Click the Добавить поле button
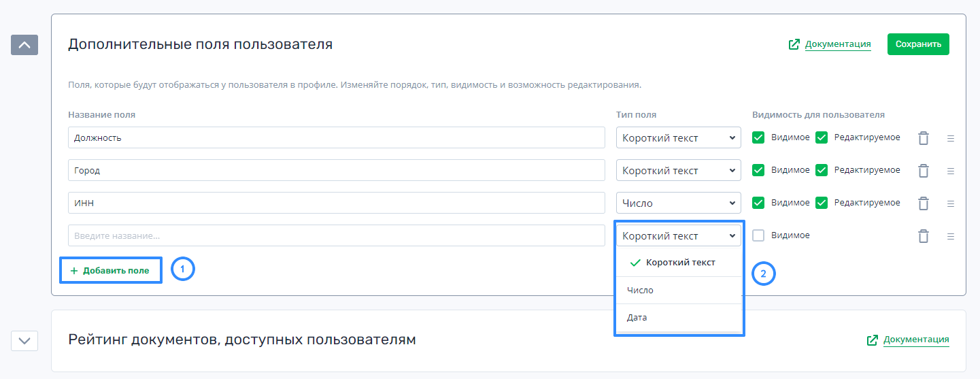This screenshot has width=980, height=379. (x=111, y=270)
